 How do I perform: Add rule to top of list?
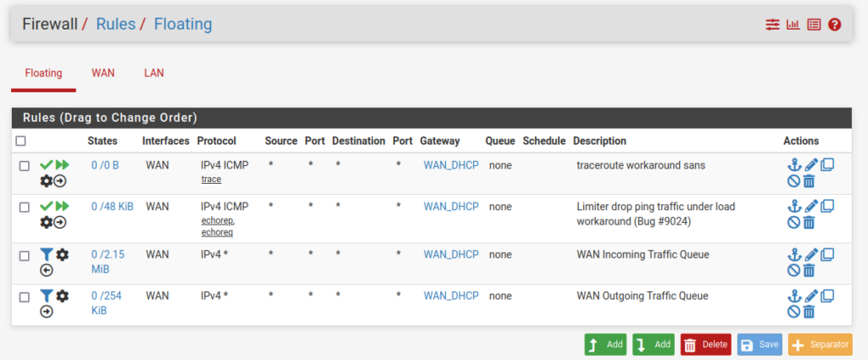click(x=605, y=345)
